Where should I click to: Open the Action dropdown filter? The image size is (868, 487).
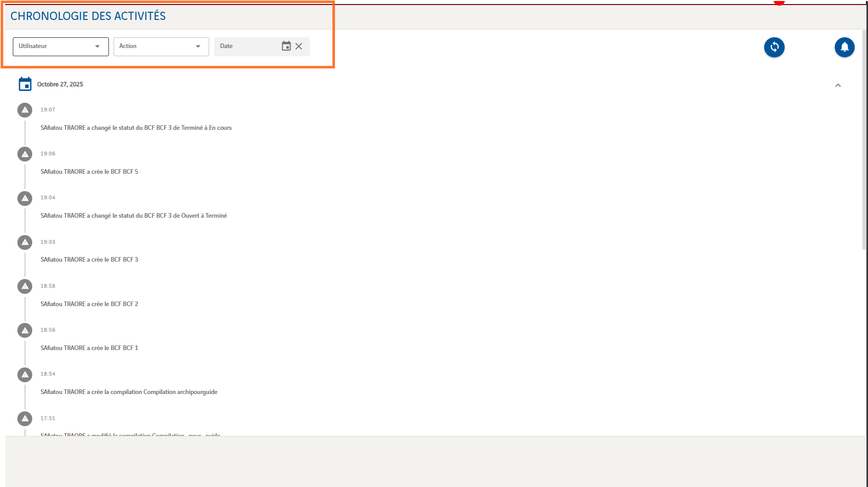tap(161, 47)
